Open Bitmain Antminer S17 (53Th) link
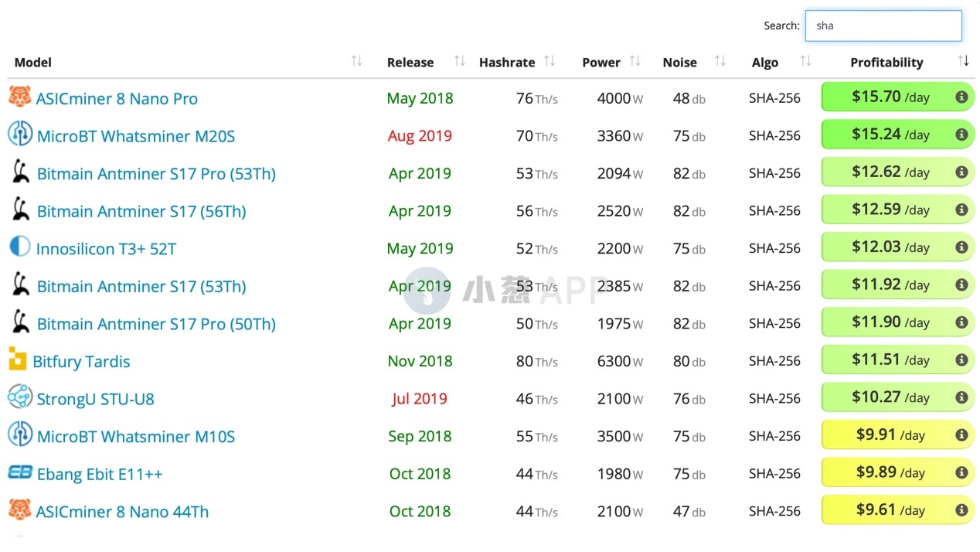Viewport: 980px width, 552px height. [141, 286]
